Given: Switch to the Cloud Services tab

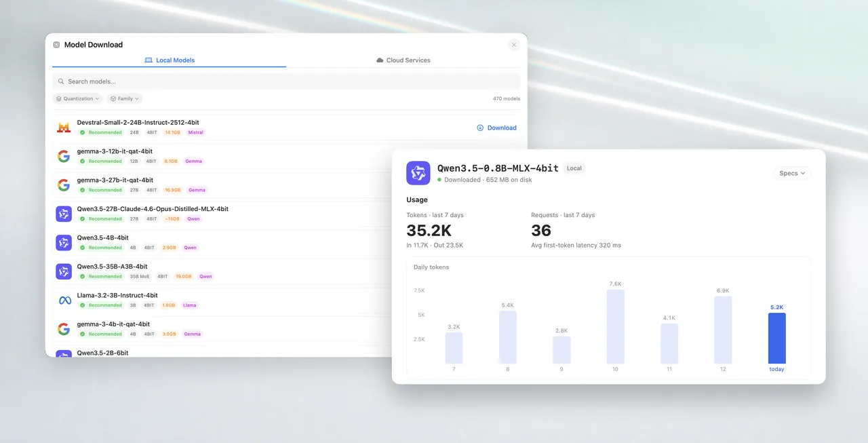Looking at the screenshot, I should click(x=403, y=60).
